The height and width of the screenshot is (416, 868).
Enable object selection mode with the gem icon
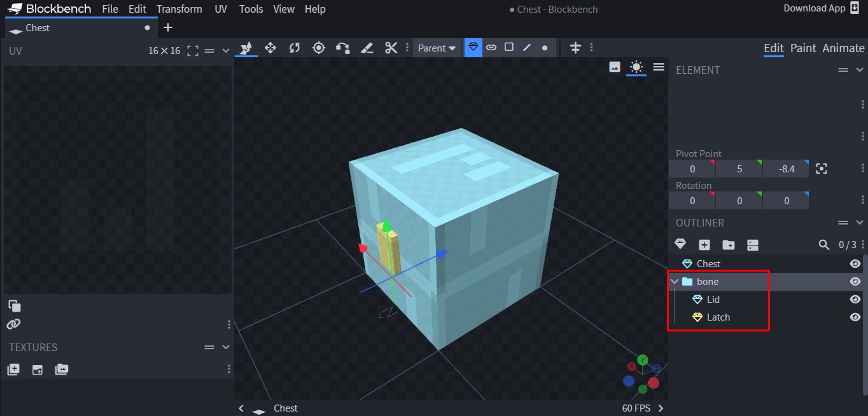pos(473,47)
